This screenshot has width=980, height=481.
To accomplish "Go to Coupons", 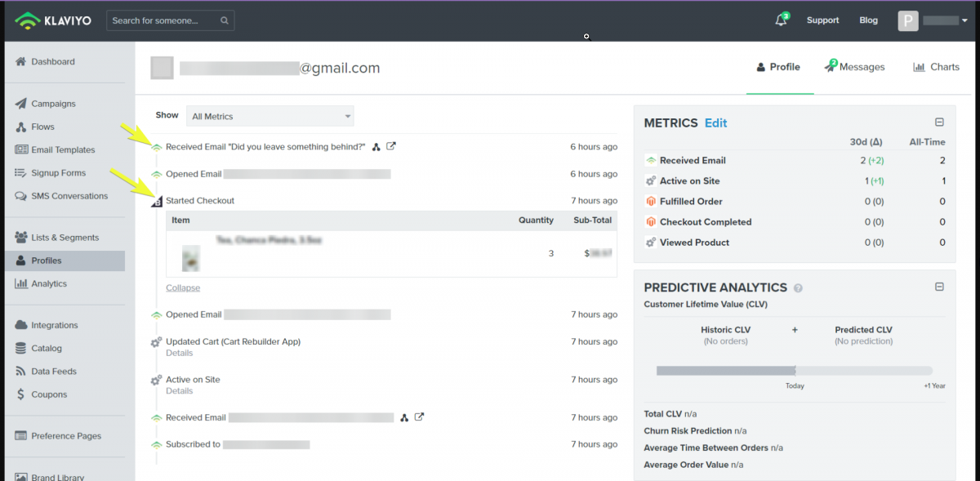I will (49, 394).
